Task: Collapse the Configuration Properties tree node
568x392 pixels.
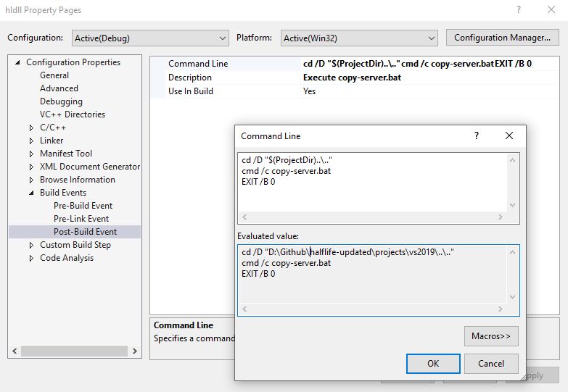Action: click(17, 62)
